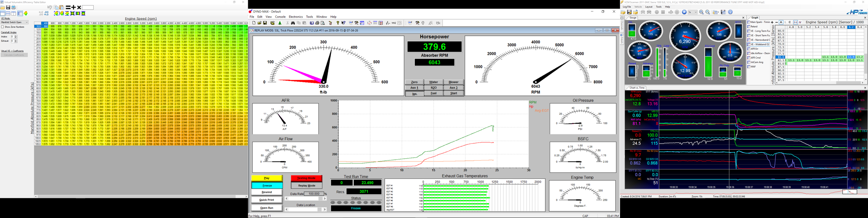
Task: Undo last change in VE Table Editor
Action: [50, 7]
